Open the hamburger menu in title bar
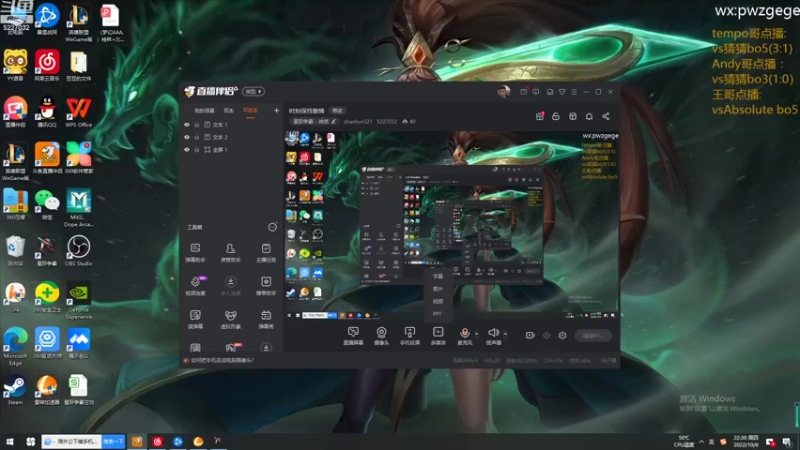Viewport: 800px width, 450px height. (x=574, y=92)
